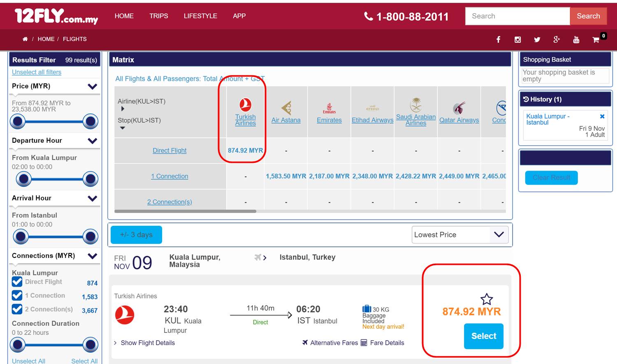
Task: Open the LIFESTYLE menu item
Action: click(x=200, y=16)
